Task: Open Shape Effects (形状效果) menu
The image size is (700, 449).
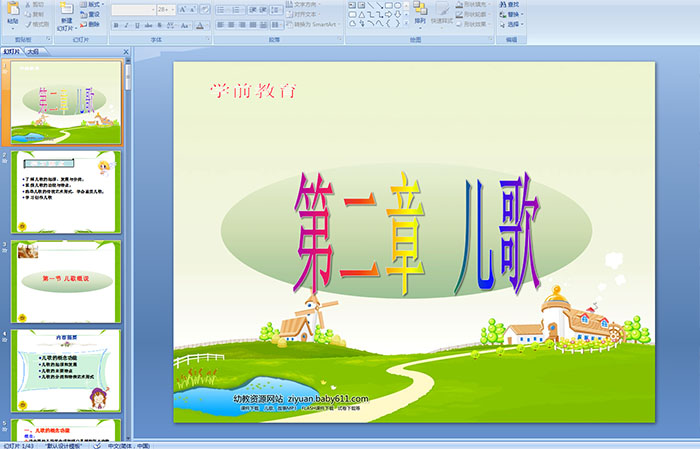Action: click(473, 24)
